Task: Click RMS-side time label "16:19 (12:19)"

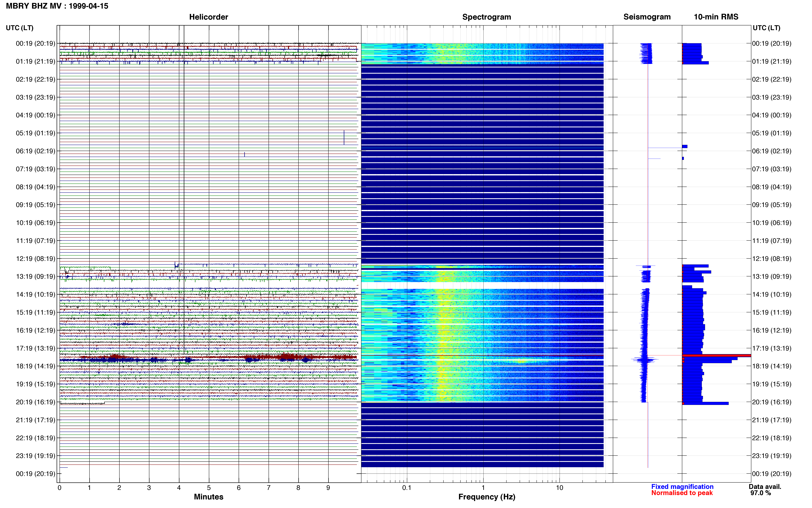Action: click(x=772, y=331)
